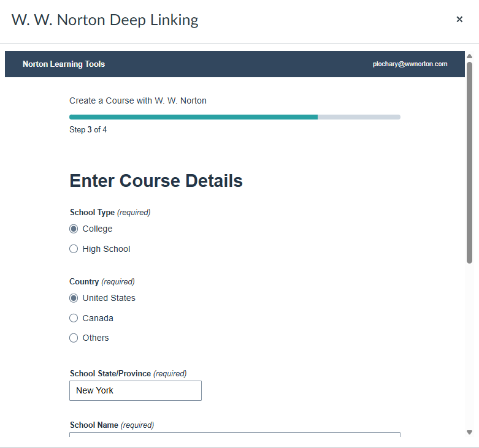Viewport: 479px width, 448px height.
Task: Close the W. W. Norton Deep Linking dialog
Action: pos(459,20)
